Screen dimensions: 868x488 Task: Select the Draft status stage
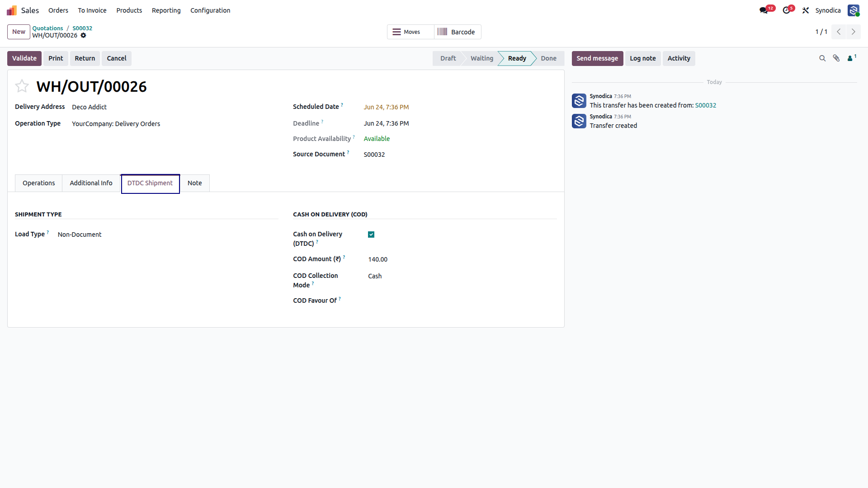448,58
